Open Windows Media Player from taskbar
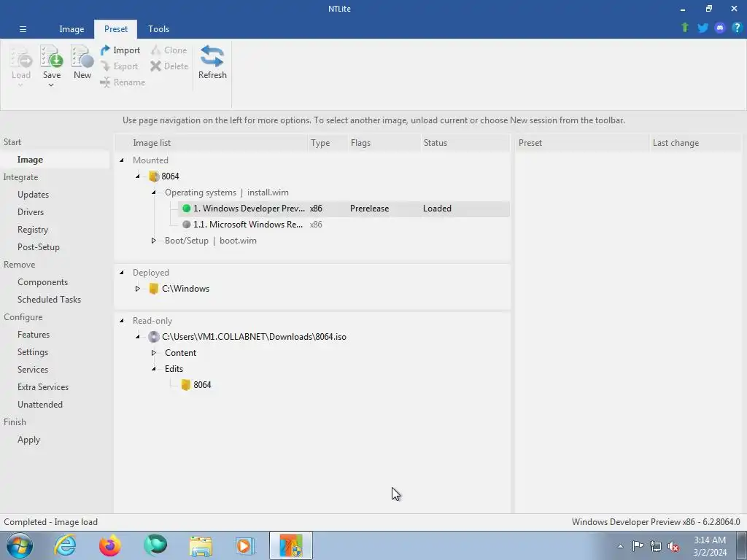Screen dimensions: 747x560 tap(245, 546)
